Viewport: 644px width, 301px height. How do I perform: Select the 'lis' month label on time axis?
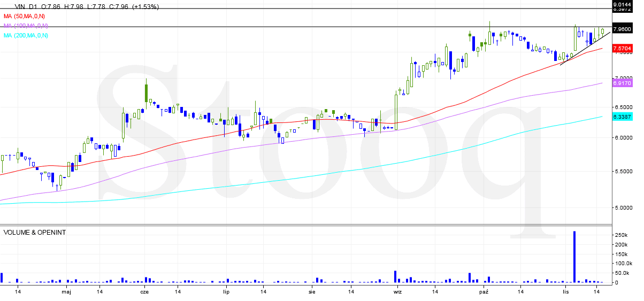[565, 292]
